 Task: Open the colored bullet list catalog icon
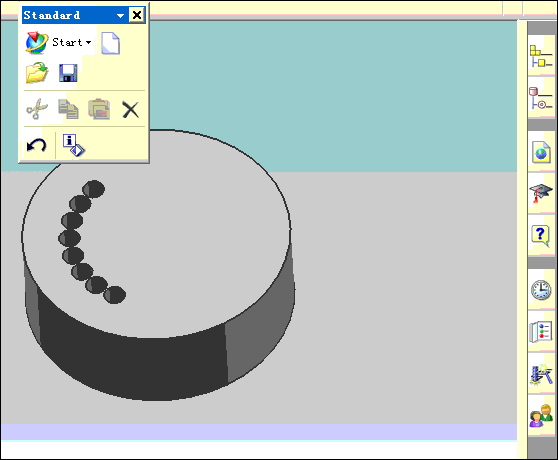(x=541, y=332)
